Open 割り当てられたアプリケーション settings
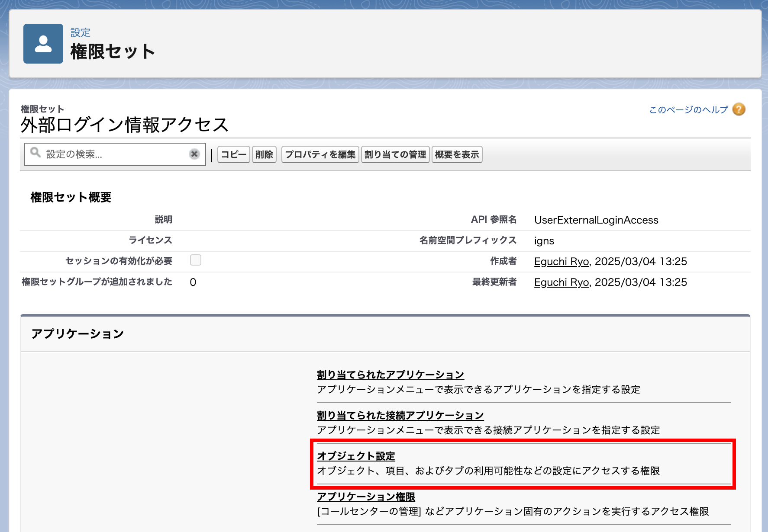Viewport: 768px width, 532px height. point(390,375)
